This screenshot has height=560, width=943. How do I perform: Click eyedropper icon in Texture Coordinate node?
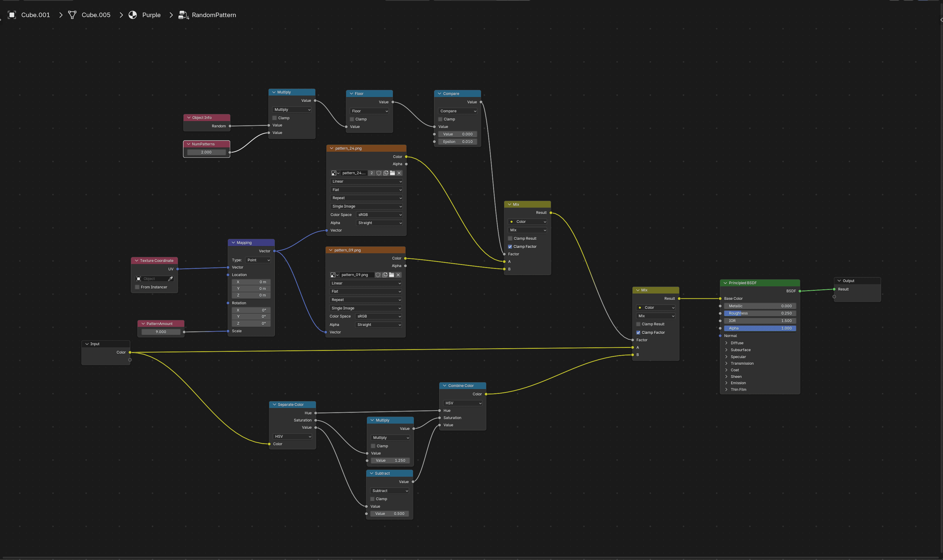(170, 279)
